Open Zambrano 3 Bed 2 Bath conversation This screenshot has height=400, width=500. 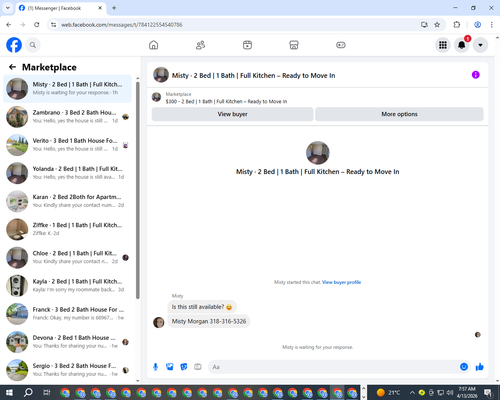click(67, 117)
